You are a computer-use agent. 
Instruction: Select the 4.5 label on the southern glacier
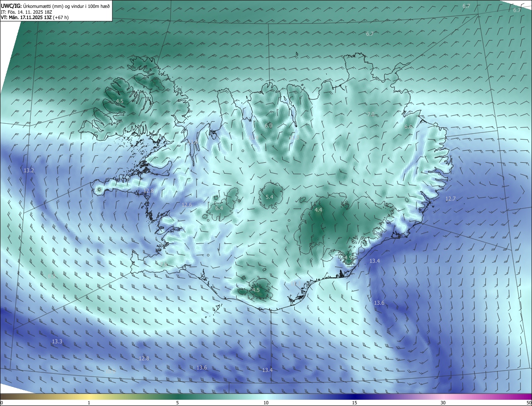click(x=256, y=290)
